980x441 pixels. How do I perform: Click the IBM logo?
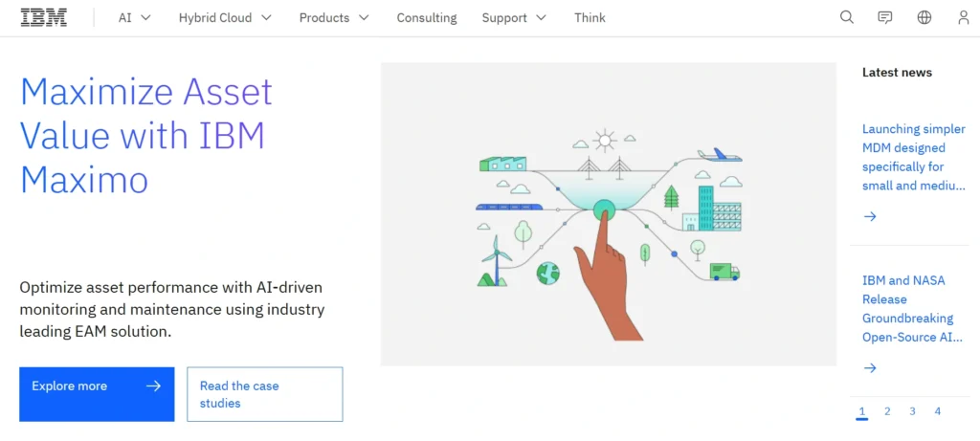coord(43,17)
